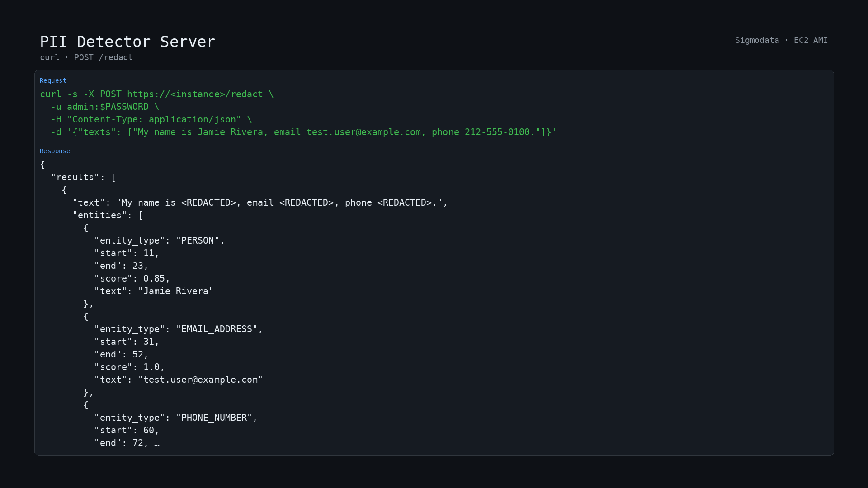Click the PII Detector Server title
868x488 pixels.
127,42
